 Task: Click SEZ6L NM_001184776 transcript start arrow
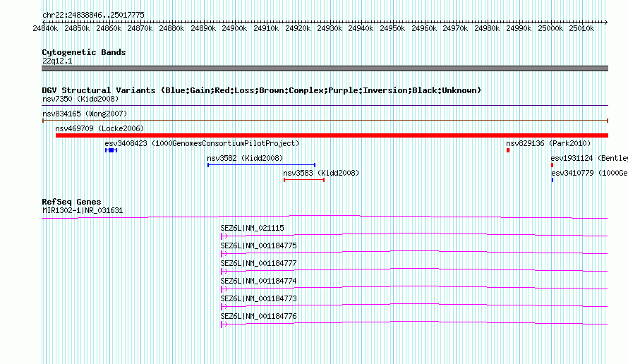(x=224, y=324)
